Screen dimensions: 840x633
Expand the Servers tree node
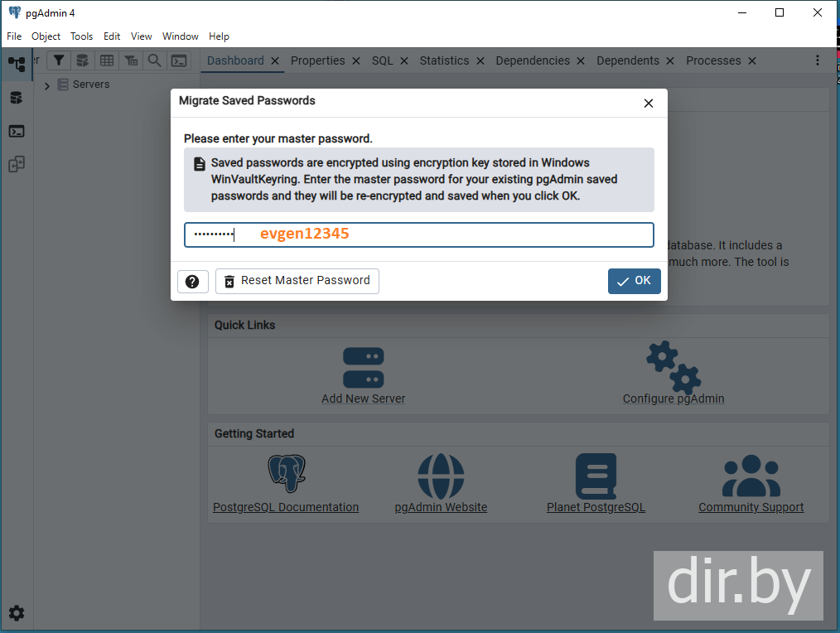[47, 85]
